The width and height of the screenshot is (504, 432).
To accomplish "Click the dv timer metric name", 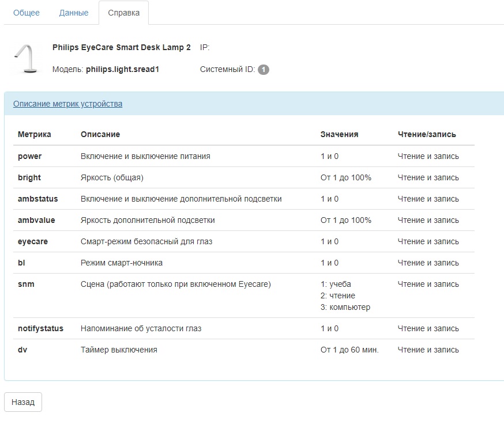I will tap(22, 350).
